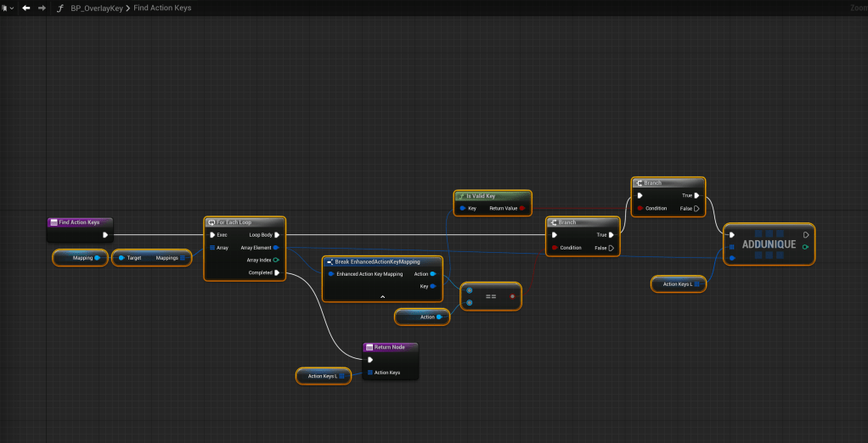Click the Completed exec pin on For Each Loop

click(x=277, y=272)
